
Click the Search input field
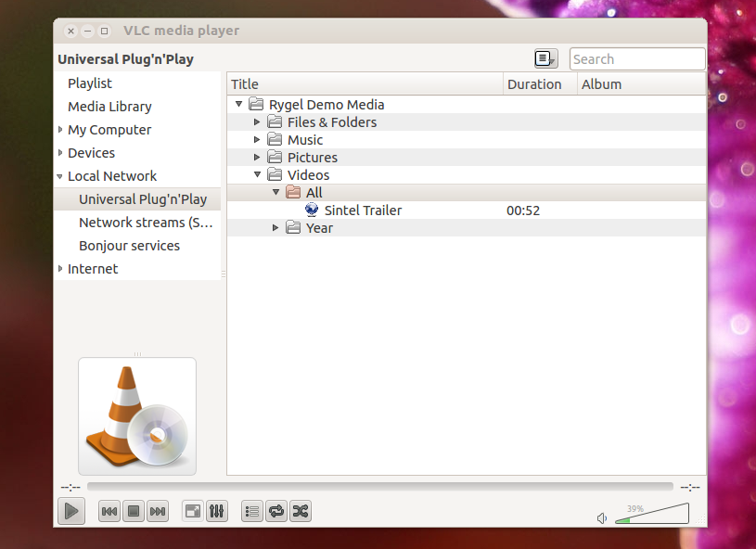tap(636, 59)
